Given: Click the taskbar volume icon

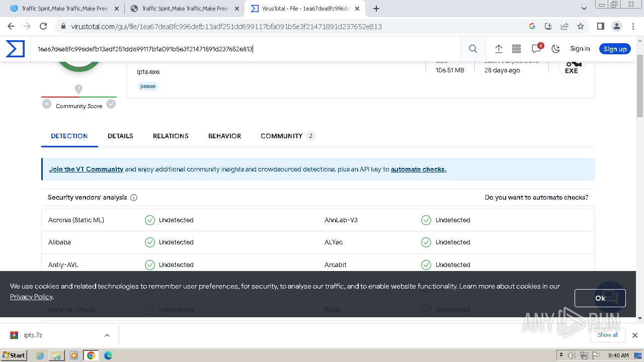Looking at the screenshot, I should pyautogui.click(x=572, y=355).
